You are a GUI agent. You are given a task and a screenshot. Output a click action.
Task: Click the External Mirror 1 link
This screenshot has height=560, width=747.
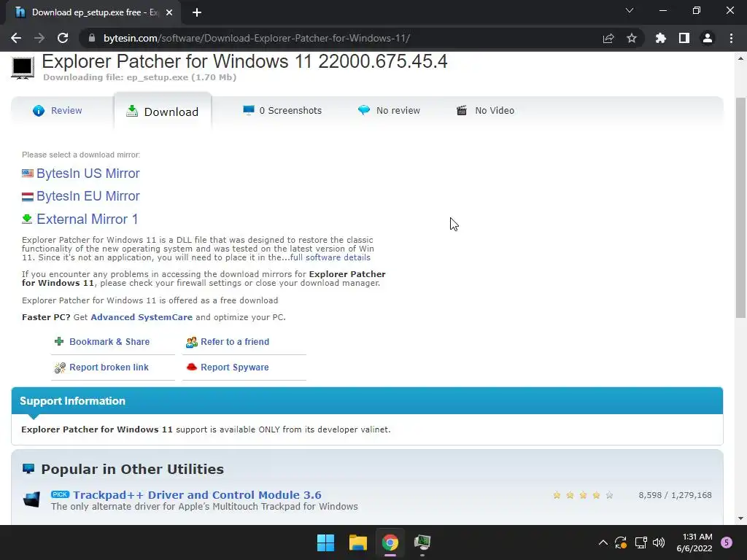pyautogui.click(x=88, y=219)
